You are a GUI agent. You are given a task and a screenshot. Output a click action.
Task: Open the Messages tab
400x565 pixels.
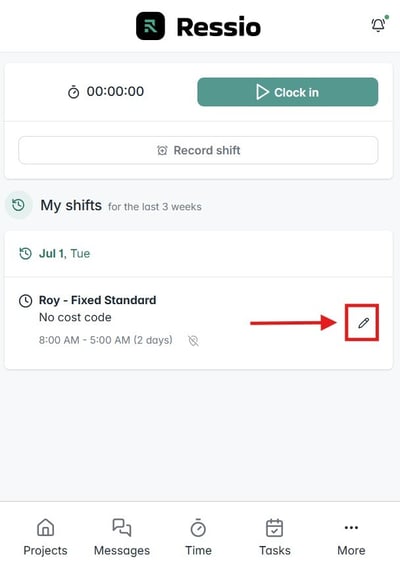tap(122, 537)
